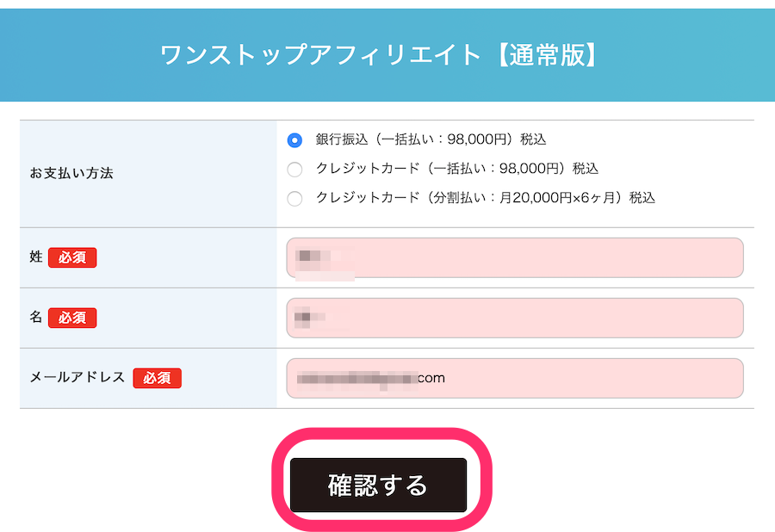Click the 必須 badge next to 姓
Image resolution: width=775 pixels, height=532 pixels.
tap(72, 257)
